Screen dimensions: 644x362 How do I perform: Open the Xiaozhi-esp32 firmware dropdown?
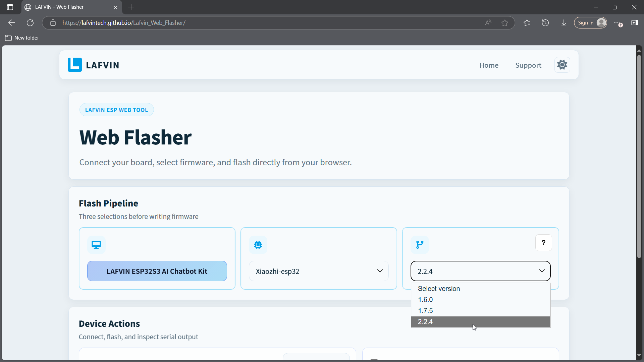point(319,271)
